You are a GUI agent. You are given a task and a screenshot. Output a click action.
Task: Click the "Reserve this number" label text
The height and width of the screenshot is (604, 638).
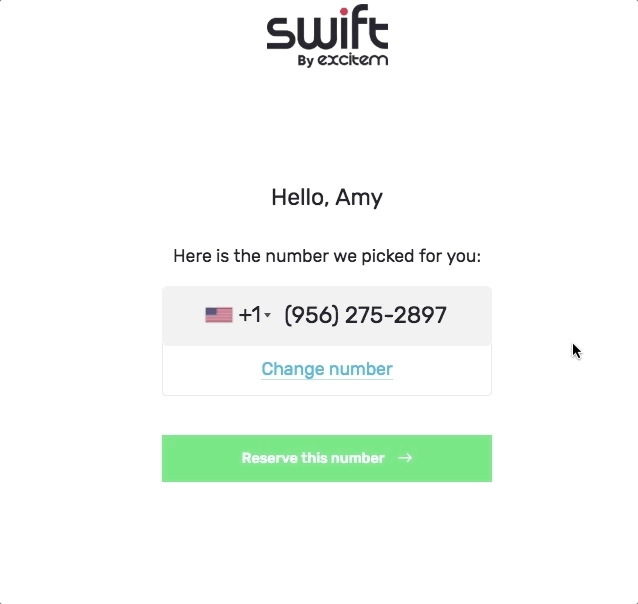coord(313,458)
